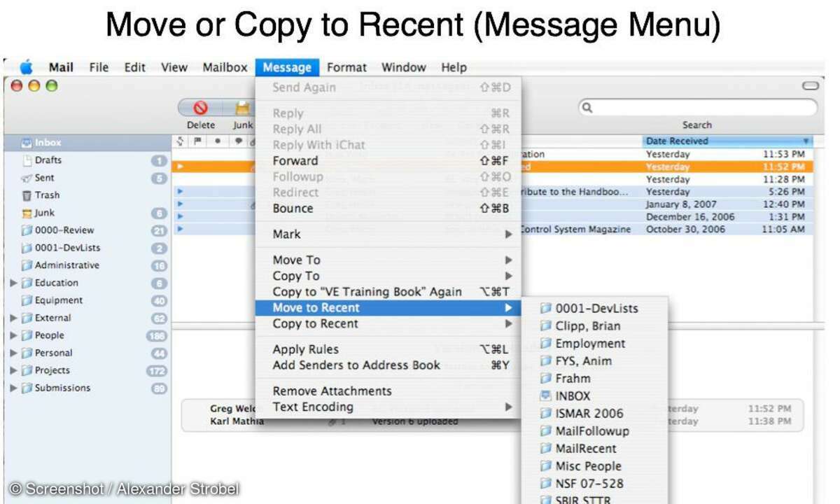
Task: Open the Move To submenu
Action: click(388, 260)
